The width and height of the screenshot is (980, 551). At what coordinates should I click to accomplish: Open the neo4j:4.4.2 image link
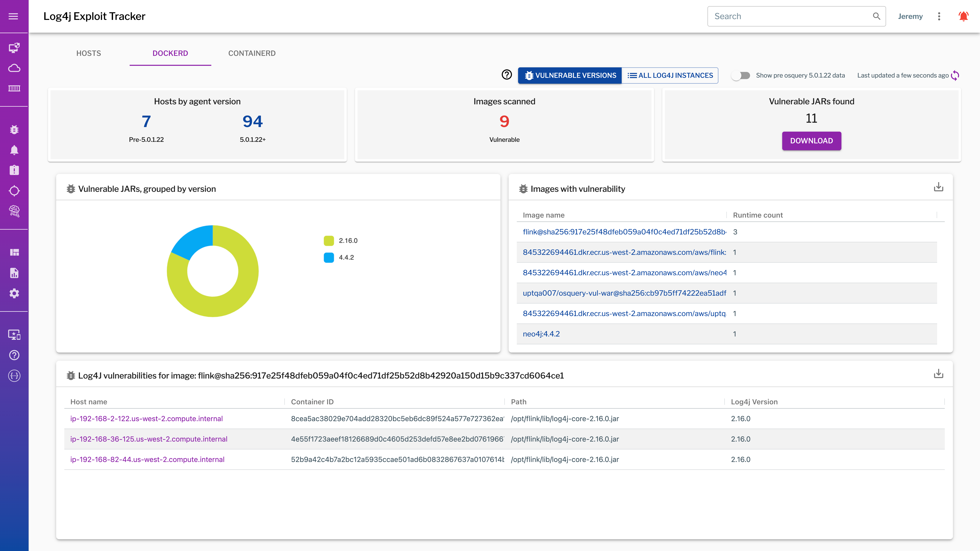click(x=541, y=334)
